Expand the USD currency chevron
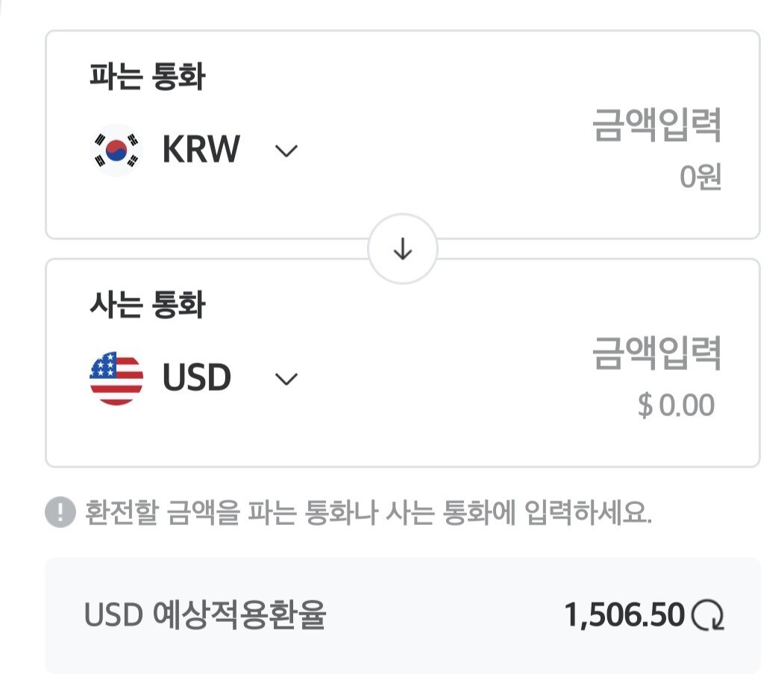This screenshot has height=689, width=784. [x=286, y=379]
